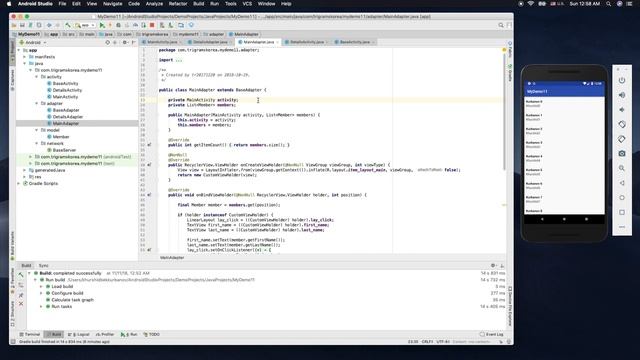The image size is (640, 360).
Task: Click the Wi-Fi icon in menu bar
Action: click(x=531, y=4)
